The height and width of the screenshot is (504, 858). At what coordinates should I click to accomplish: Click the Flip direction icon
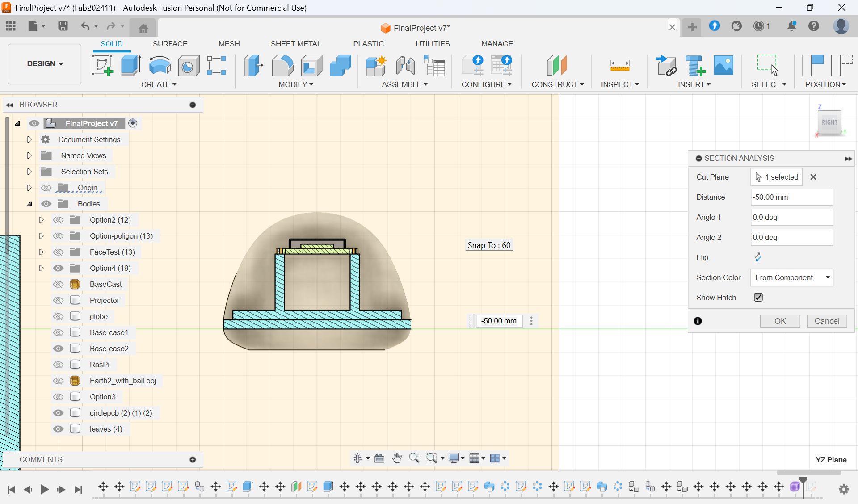[758, 257]
